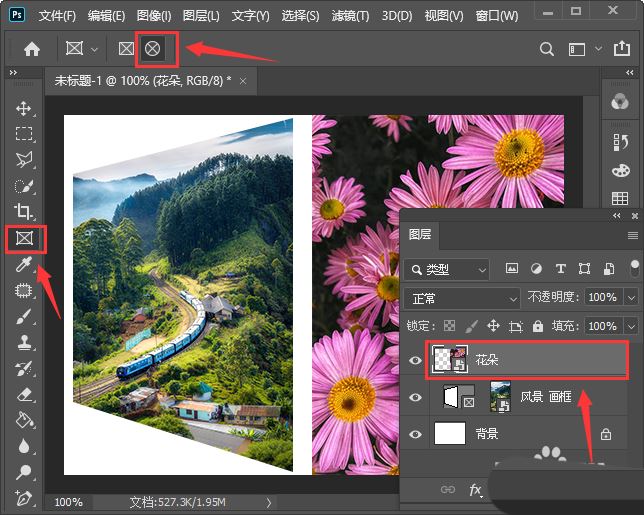Image resolution: width=644 pixels, height=515 pixels.
Task: Choose the rectangular frame option
Action: pyautogui.click(x=126, y=49)
